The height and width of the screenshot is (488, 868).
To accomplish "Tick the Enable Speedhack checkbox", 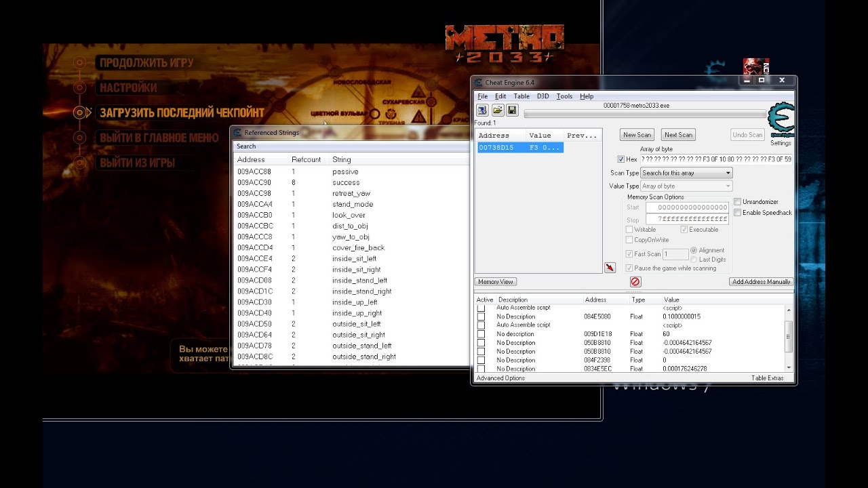I will (738, 213).
